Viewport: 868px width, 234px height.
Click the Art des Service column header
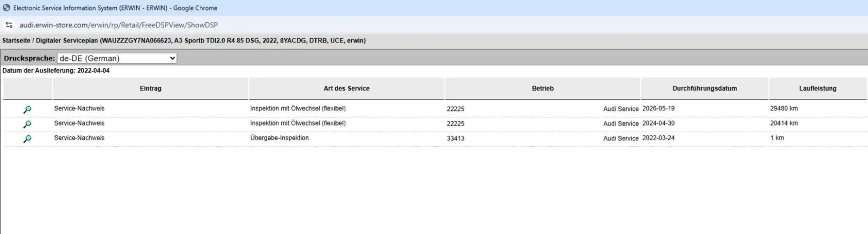pos(346,88)
